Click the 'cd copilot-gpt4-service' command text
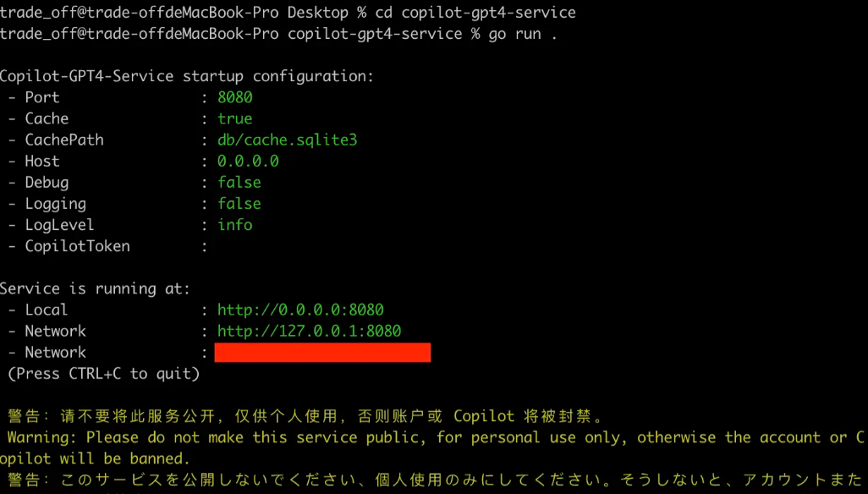This screenshot has width=868, height=494. tap(475, 13)
